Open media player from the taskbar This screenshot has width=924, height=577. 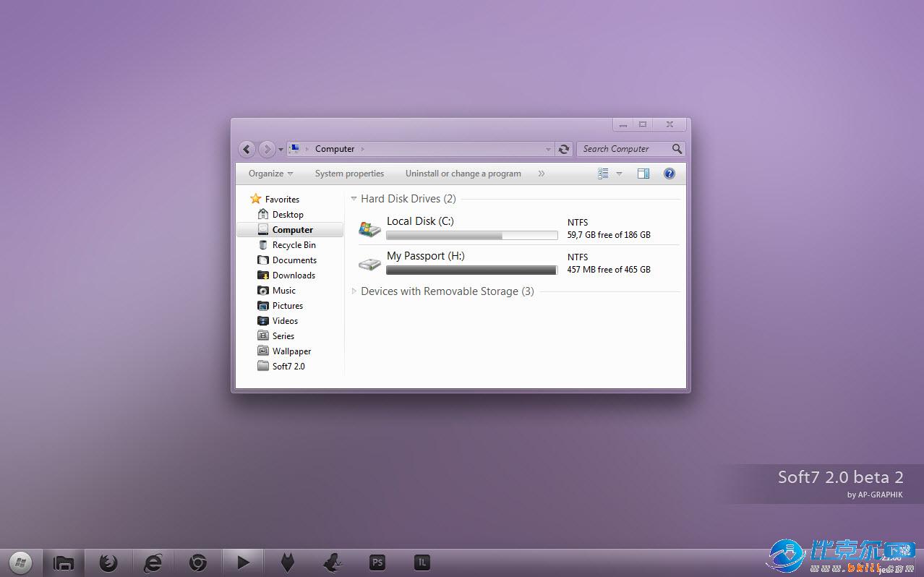pyautogui.click(x=243, y=562)
